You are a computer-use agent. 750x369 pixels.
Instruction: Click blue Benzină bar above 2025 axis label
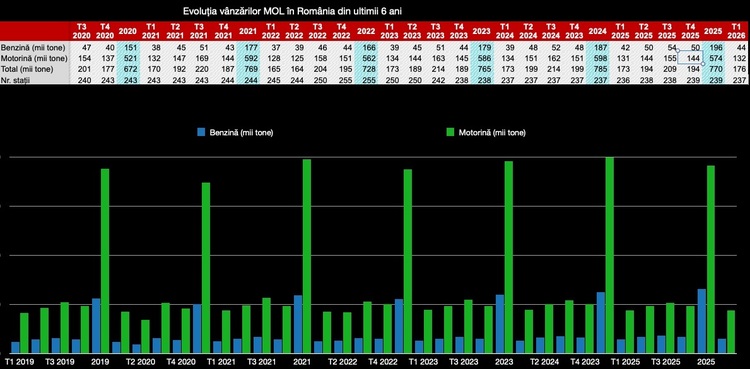point(702,321)
